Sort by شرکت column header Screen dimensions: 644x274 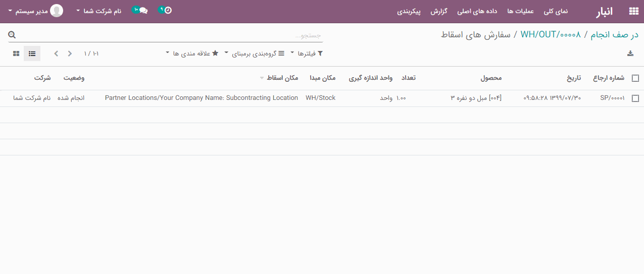click(x=42, y=78)
